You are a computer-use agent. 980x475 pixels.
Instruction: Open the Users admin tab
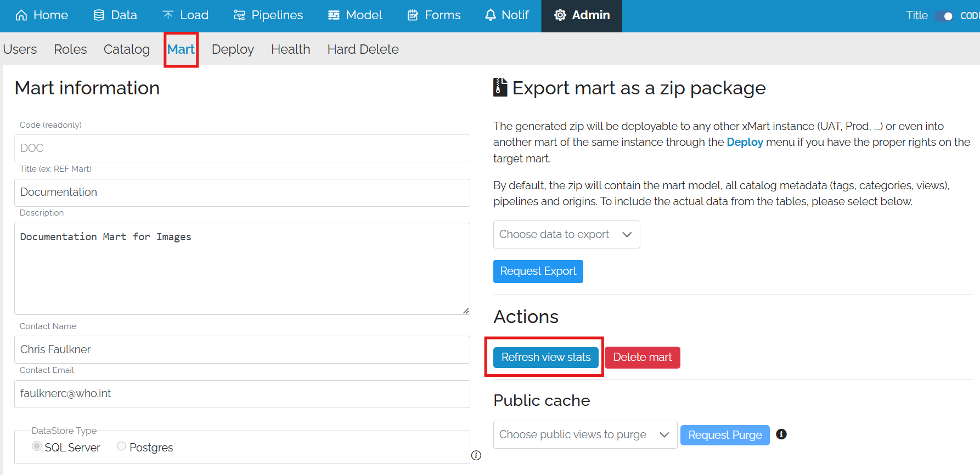[20, 49]
